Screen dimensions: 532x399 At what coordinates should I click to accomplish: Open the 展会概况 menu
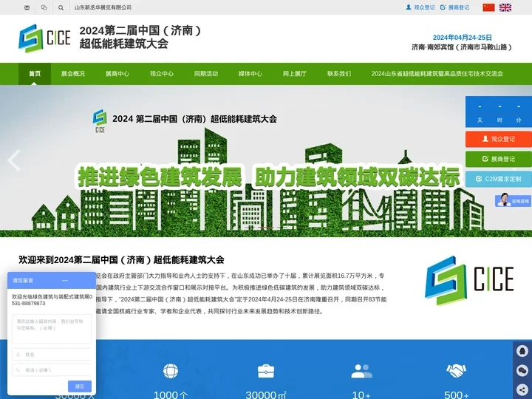(73, 74)
